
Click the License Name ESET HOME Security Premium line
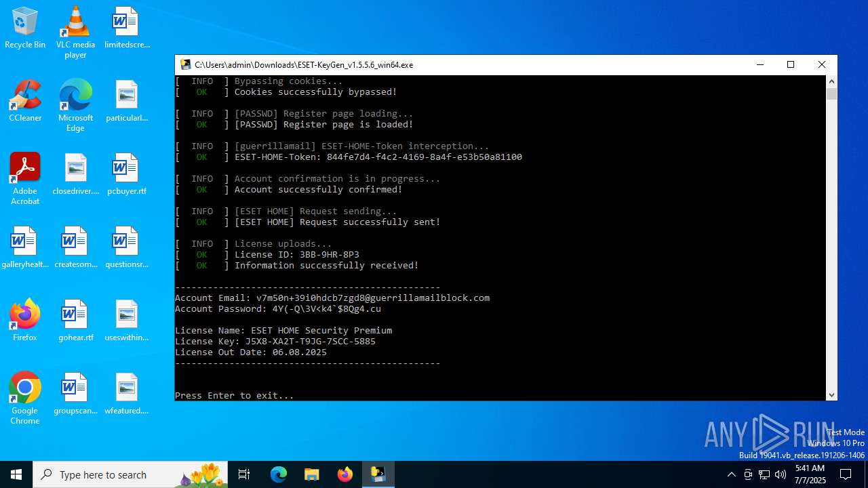(x=283, y=331)
